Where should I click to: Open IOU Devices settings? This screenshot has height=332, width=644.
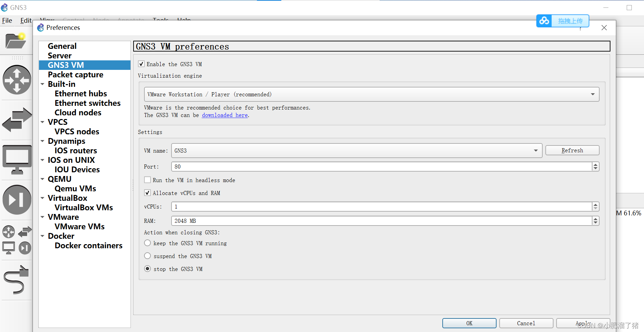tap(77, 170)
